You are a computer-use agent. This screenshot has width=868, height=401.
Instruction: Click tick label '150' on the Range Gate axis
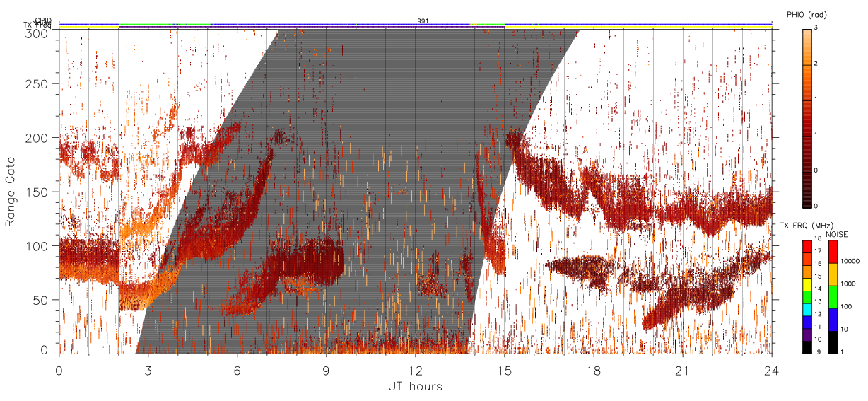[38, 192]
